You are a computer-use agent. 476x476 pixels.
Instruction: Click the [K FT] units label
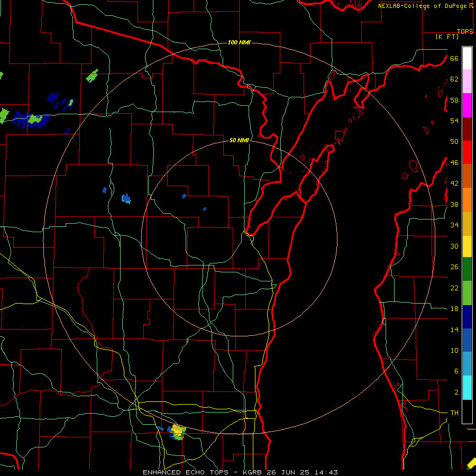point(447,36)
